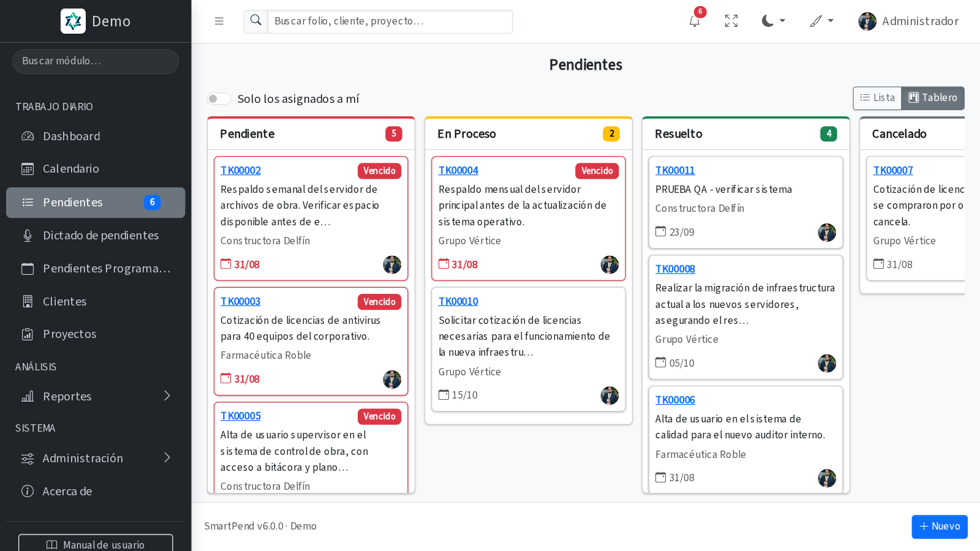Screen dimensions: 980x551
Task: Click the Pendientes sidebar count badge
Action: (153, 203)
